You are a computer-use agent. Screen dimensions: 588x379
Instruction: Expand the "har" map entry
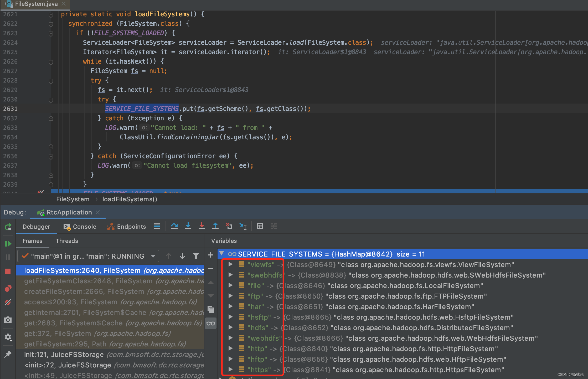coord(230,306)
